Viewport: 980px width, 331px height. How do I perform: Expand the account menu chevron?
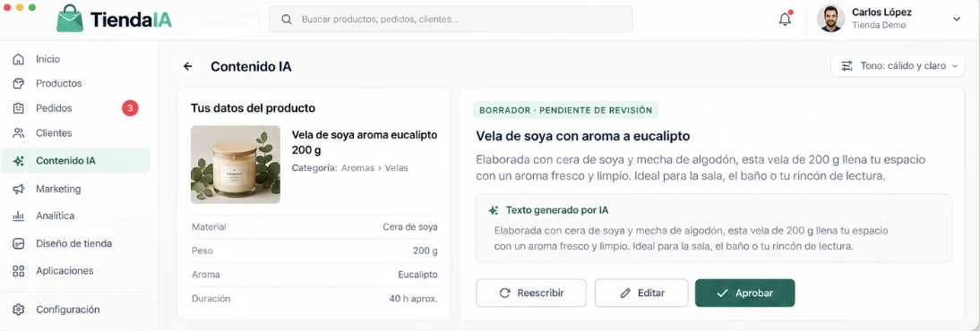[956, 20]
